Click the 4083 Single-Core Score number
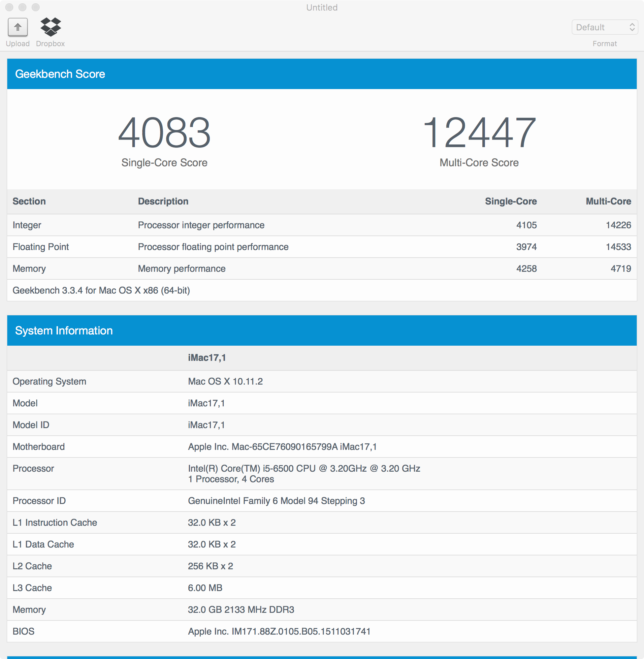Viewport: 644px width, 659px height. (164, 133)
